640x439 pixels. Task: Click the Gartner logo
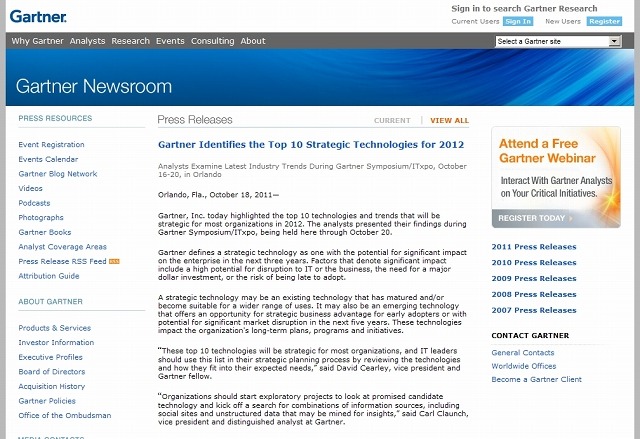(x=38, y=16)
